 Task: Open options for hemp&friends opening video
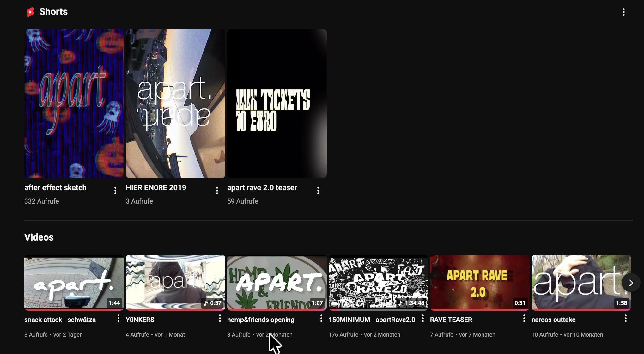point(321,319)
